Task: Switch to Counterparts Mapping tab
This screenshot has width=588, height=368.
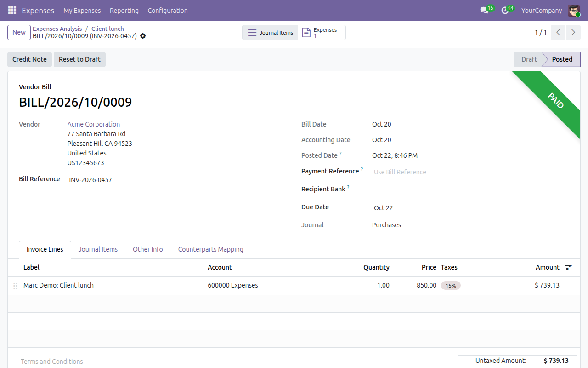Action: point(211,249)
